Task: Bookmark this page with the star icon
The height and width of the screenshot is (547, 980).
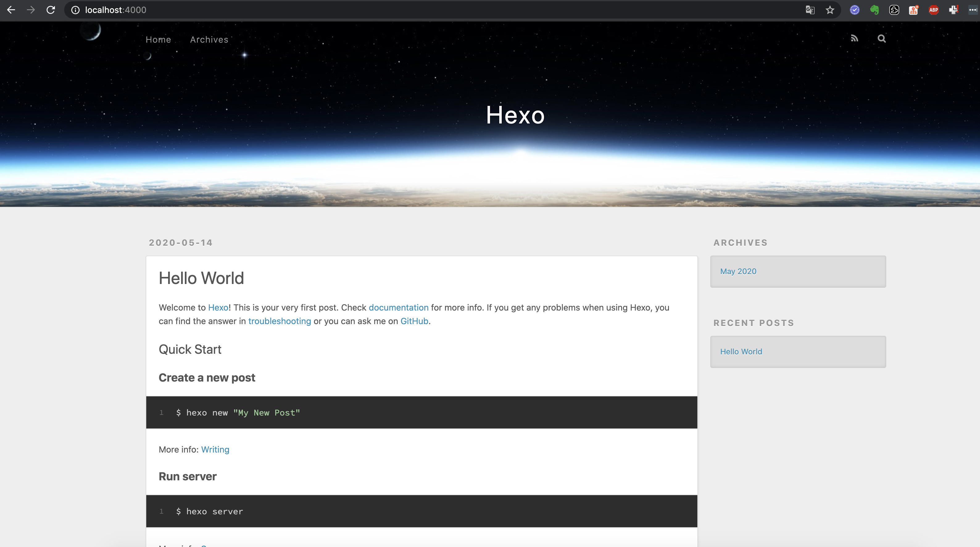Action: click(x=830, y=10)
